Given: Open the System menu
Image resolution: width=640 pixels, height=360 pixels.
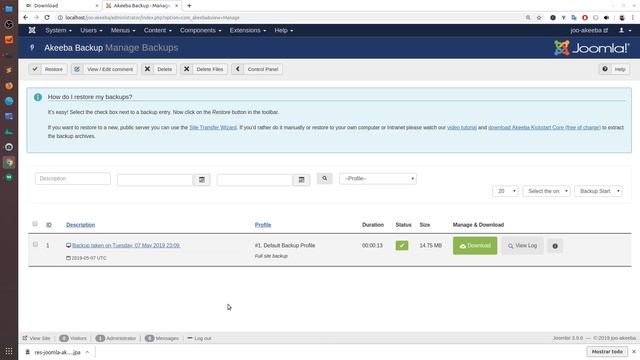Looking at the screenshot, I should 58,30.
